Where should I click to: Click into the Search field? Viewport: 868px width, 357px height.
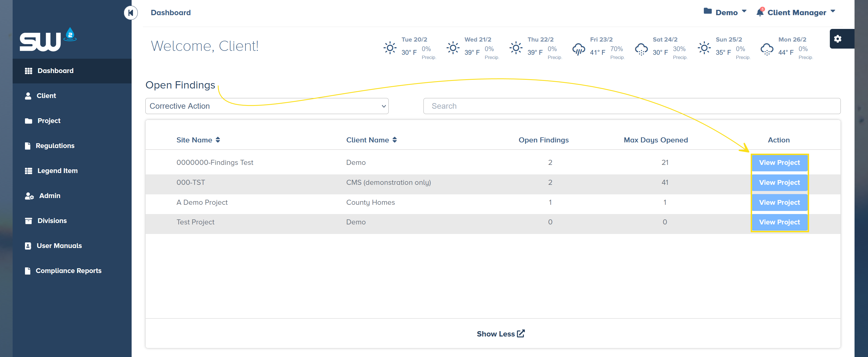(631, 106)
